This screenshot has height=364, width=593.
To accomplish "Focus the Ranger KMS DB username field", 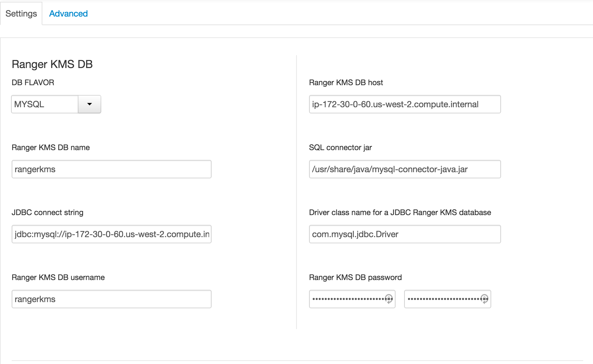I will 112,299.
